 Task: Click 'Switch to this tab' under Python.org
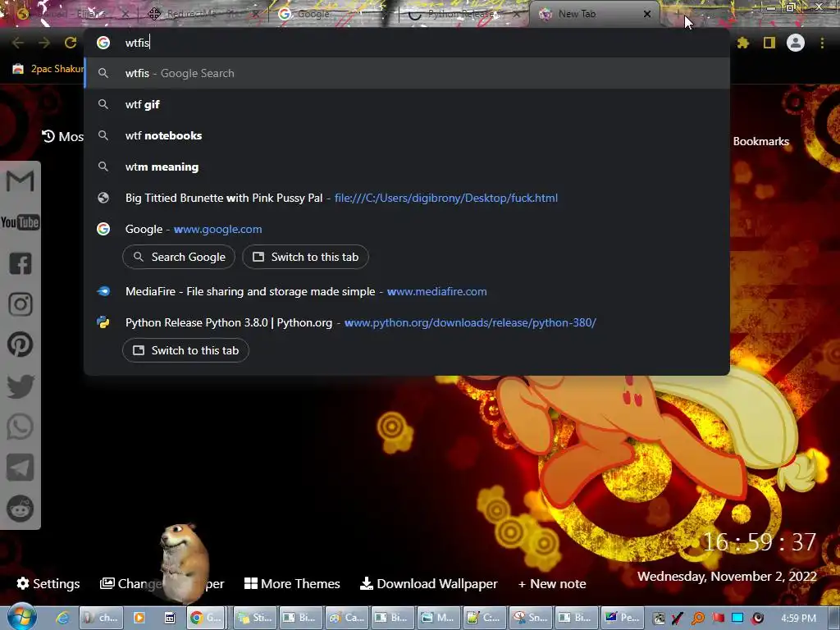[x=185, y=350]
